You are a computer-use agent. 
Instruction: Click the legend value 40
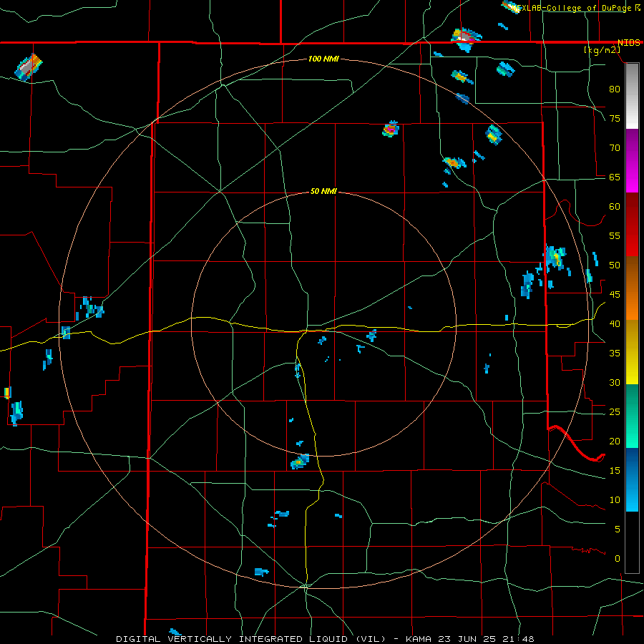point(615,324)
